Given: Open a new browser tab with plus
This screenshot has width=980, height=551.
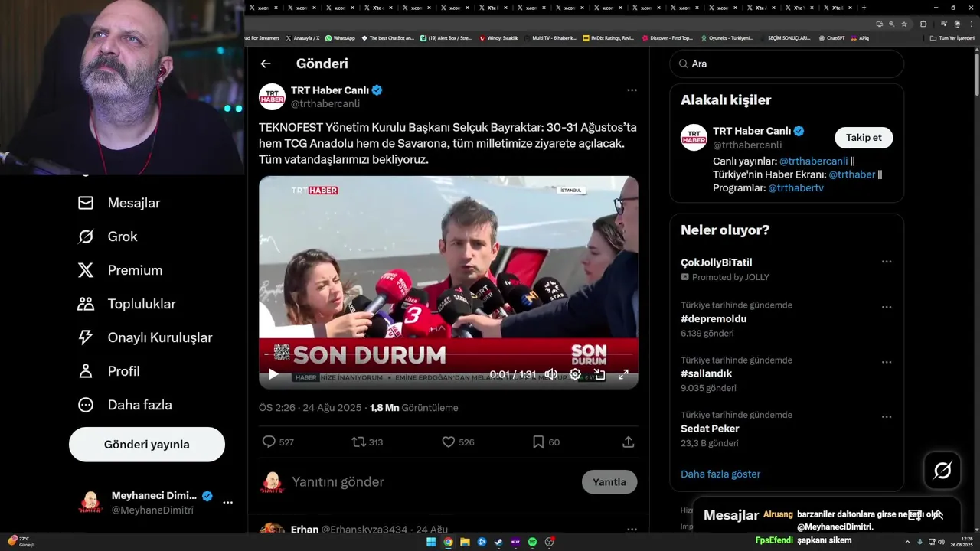Looking at the screenshot, I should (864, 8).
